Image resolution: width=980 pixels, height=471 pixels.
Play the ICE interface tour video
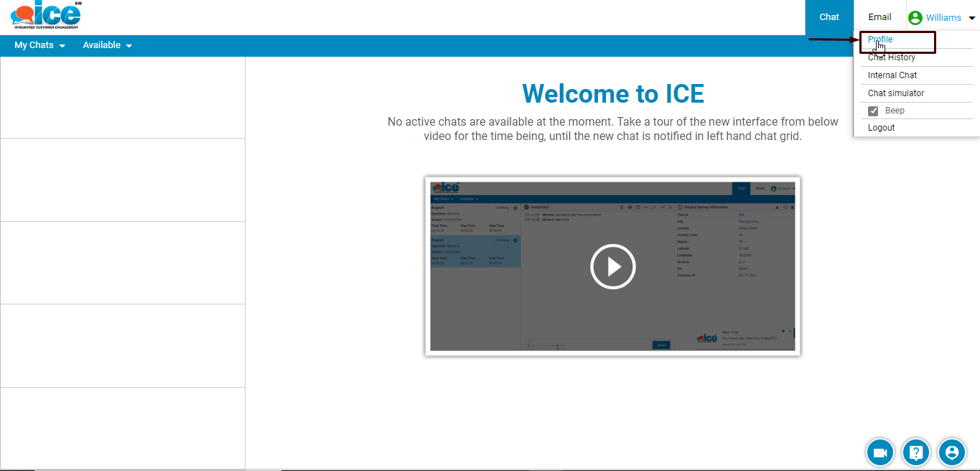pyautogui.click(x=612, y=266)
